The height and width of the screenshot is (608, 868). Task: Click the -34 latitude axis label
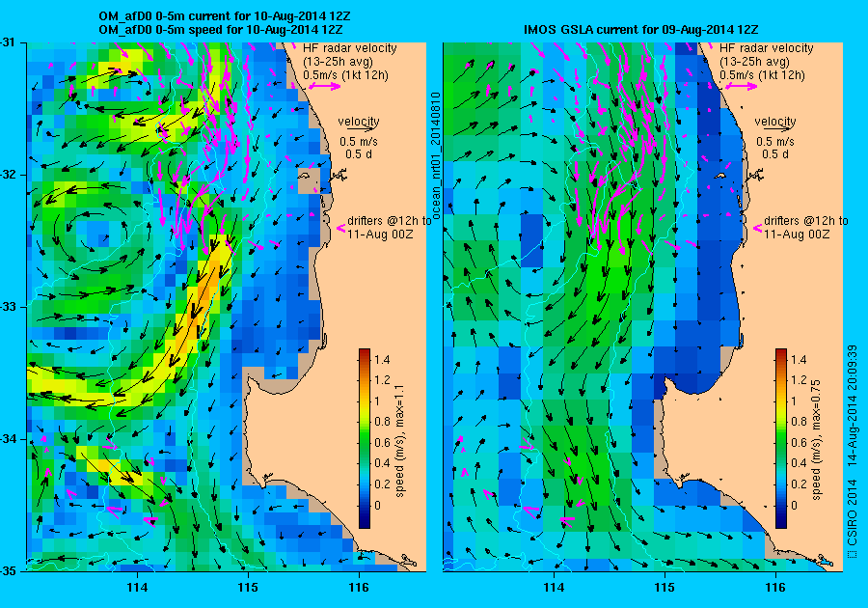click(x=7, y=439)
